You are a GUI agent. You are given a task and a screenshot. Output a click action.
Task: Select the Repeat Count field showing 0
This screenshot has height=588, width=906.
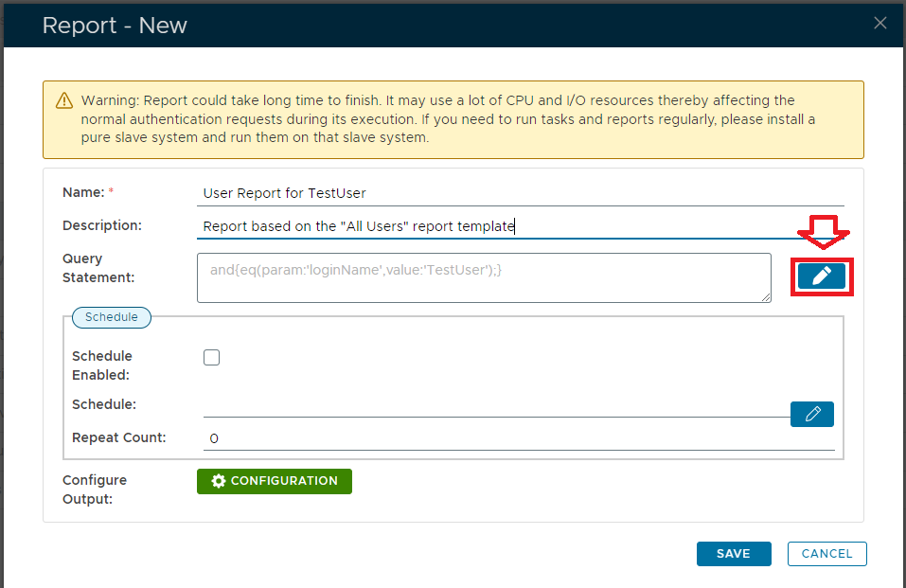pyautogui.click(x=519, y=438)
